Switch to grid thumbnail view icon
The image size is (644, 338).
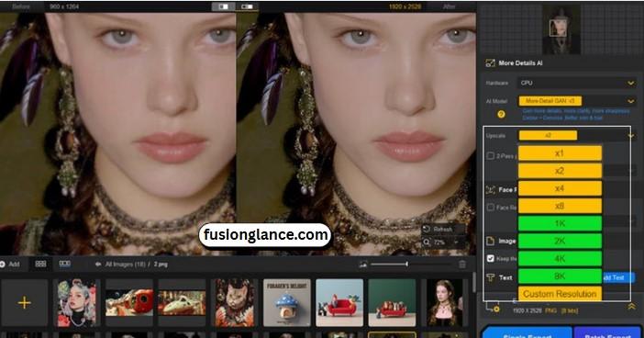coord(40,264)
